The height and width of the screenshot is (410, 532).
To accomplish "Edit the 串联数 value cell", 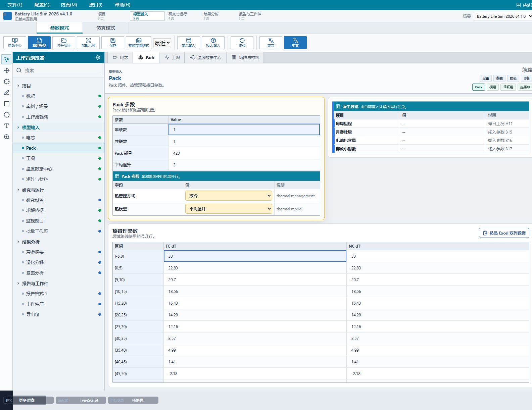I will 244,130.
